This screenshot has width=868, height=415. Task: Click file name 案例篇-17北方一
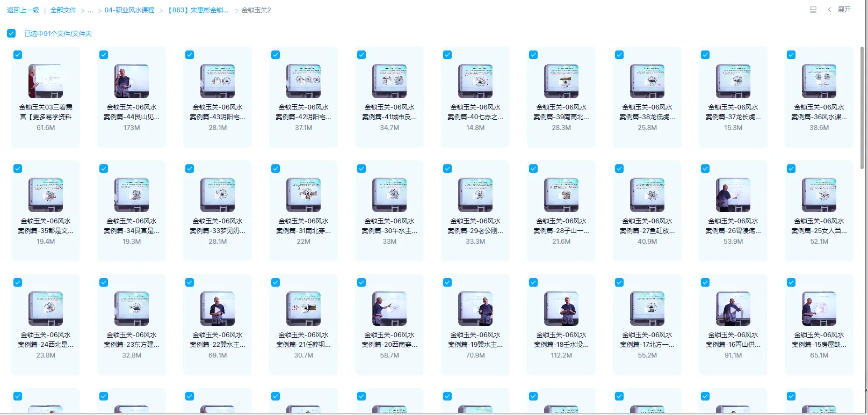coord(647,340)
